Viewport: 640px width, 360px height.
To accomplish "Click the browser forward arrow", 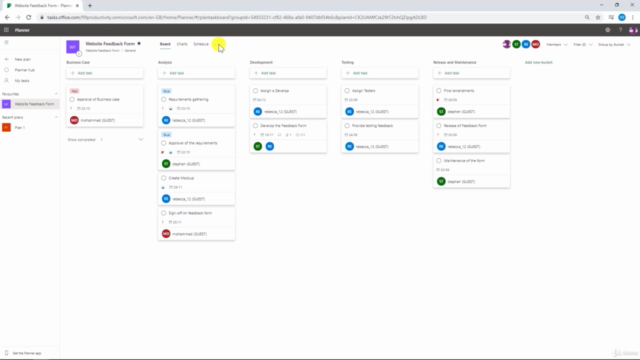I will click(x=18, y=17).
